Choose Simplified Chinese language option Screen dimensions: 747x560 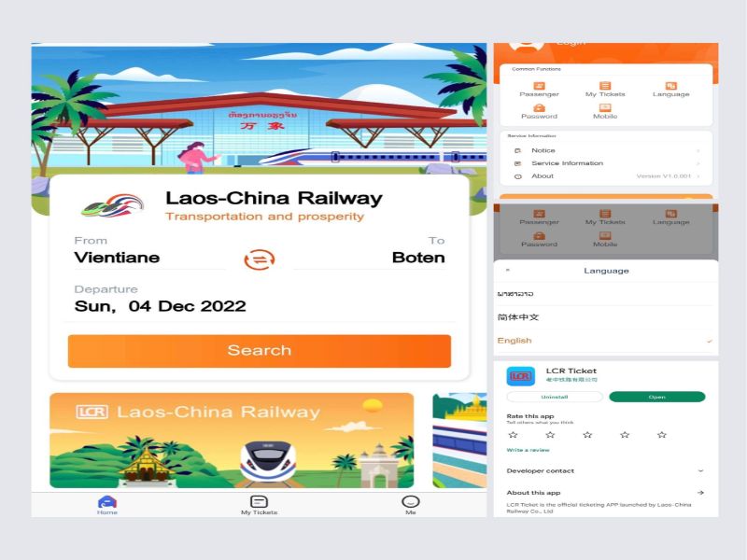[x=605, y=317]
